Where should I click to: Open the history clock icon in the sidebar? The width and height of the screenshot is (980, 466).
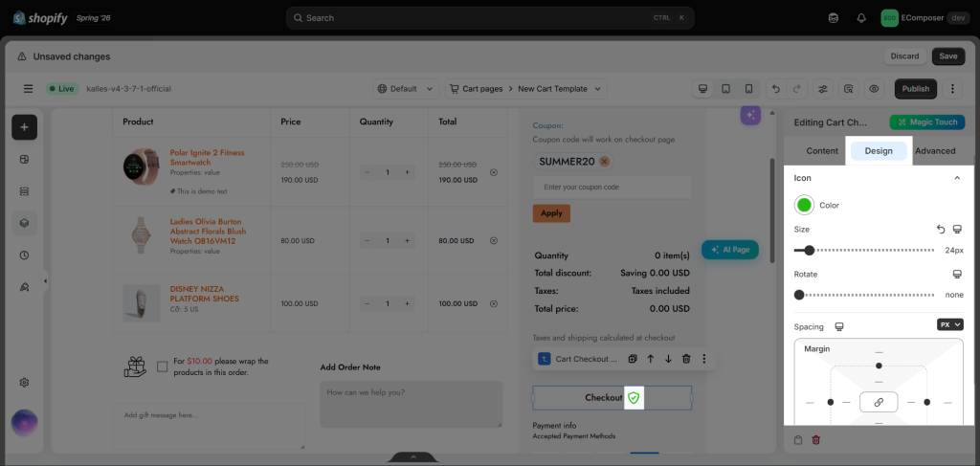click(x=24, y=255)
